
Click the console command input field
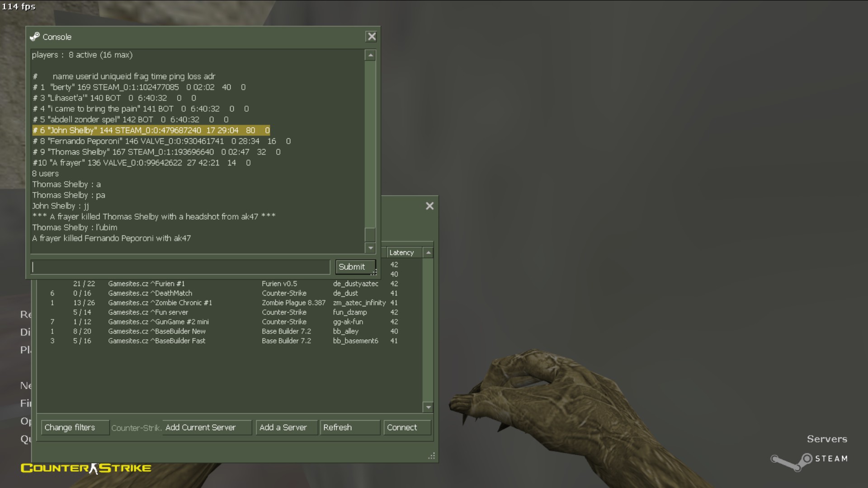[180, 267]
